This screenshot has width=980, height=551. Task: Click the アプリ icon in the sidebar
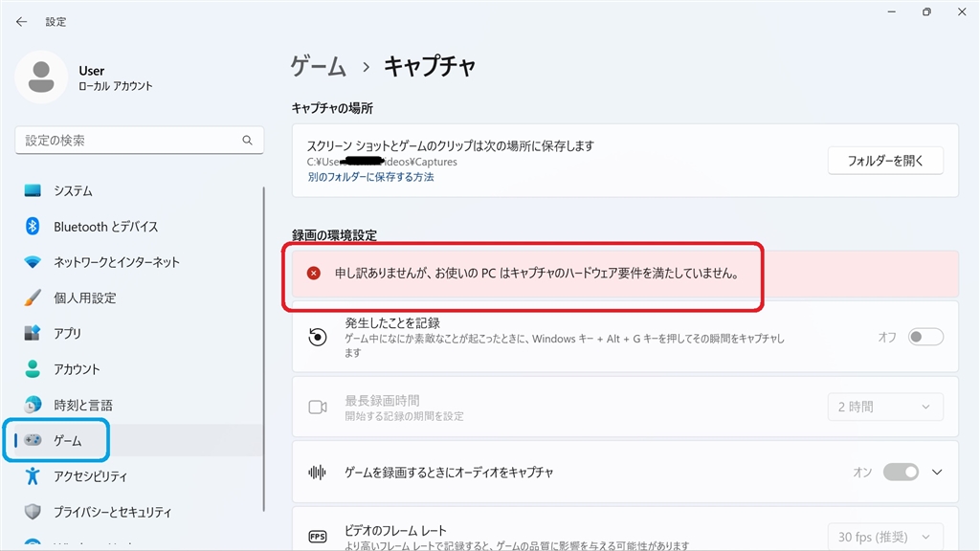[x=33, y=334]
